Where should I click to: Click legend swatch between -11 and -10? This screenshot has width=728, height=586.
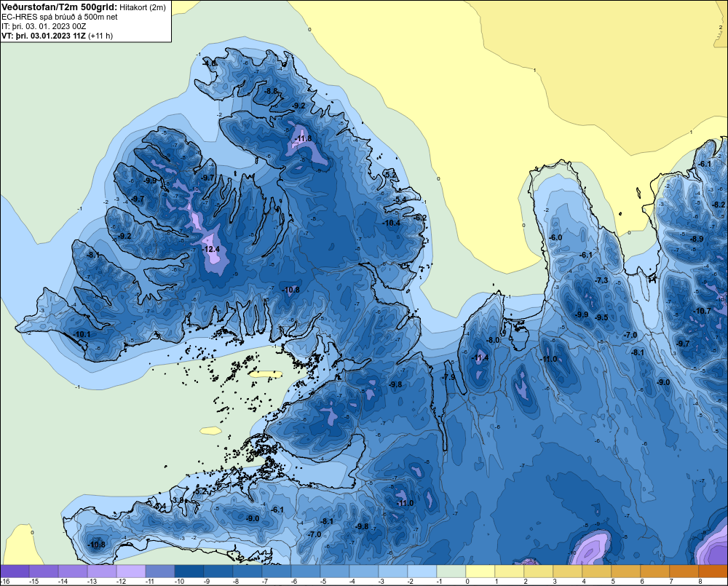[x=160, y=571]
